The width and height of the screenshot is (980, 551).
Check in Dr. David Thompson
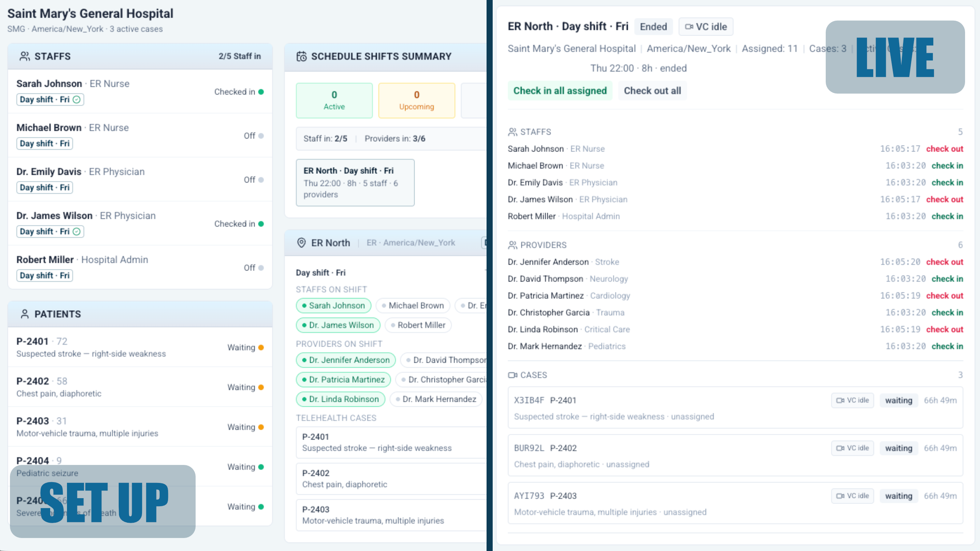pyautogui.click(x=947, y=279)
